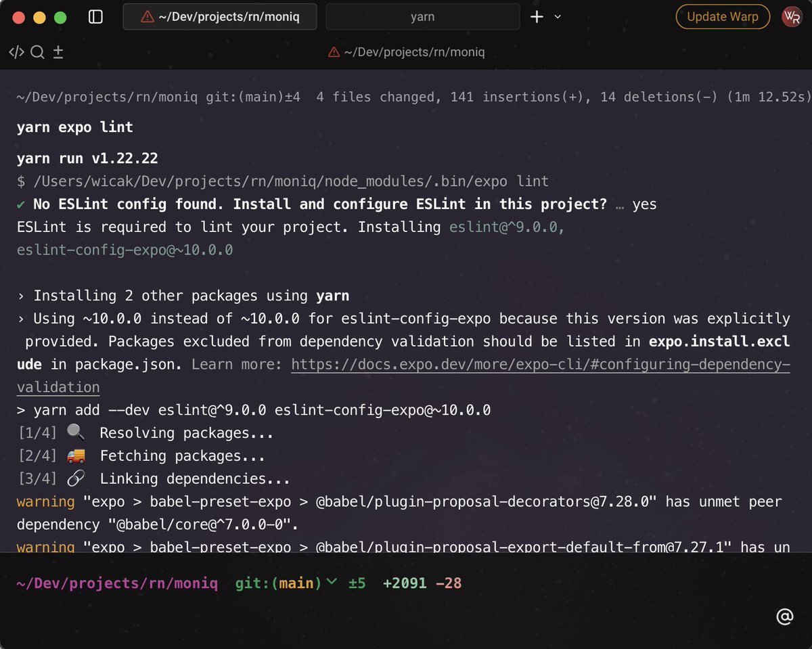Screen dimensions: 812x649
Task: Click the prompt working directory path
Action: point(117,583)
